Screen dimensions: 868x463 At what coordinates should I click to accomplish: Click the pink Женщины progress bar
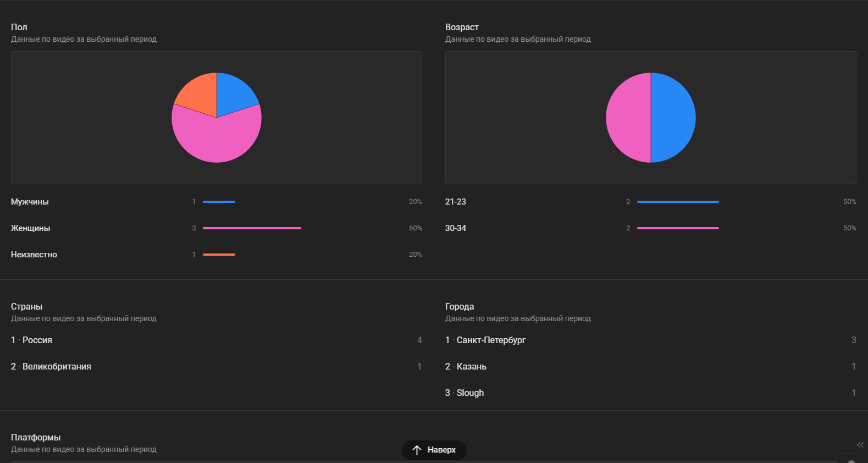252,228
